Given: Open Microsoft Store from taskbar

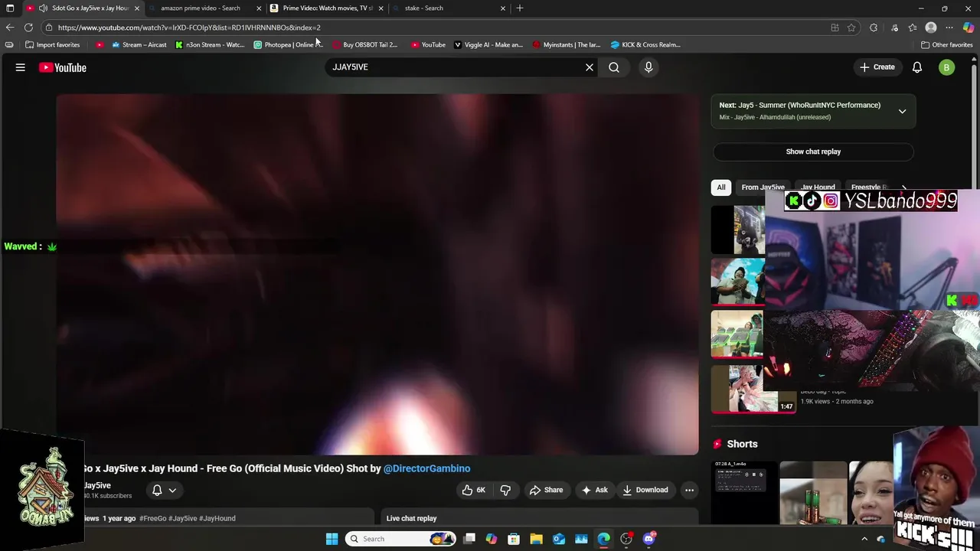Looking at the screenshot, I should coord(514,539).
